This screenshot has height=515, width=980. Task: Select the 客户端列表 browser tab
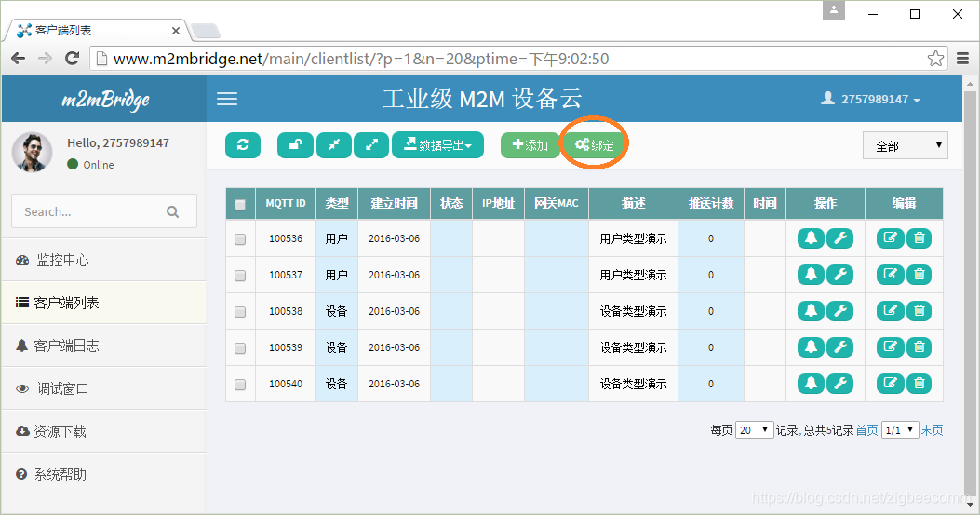point(97,30)
